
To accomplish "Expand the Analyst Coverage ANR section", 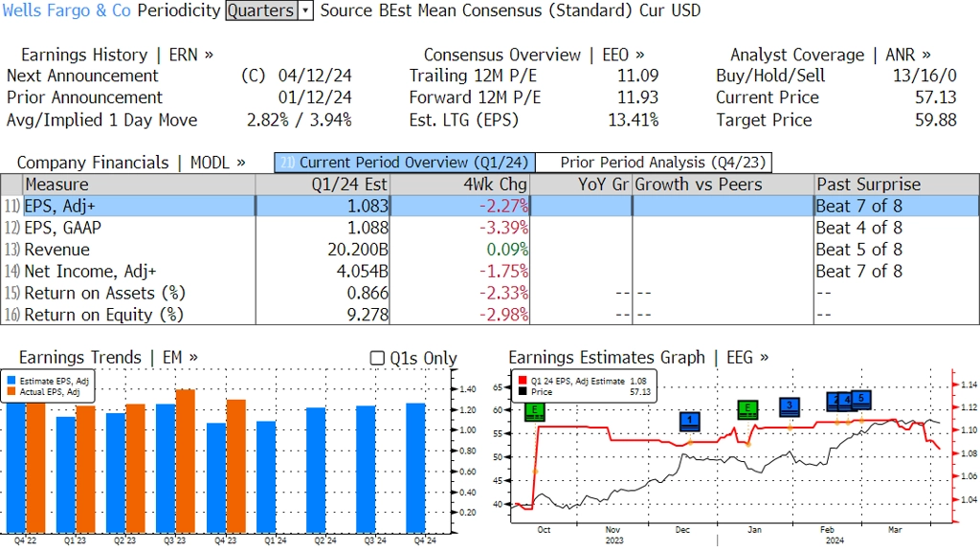I will [830, 55].
